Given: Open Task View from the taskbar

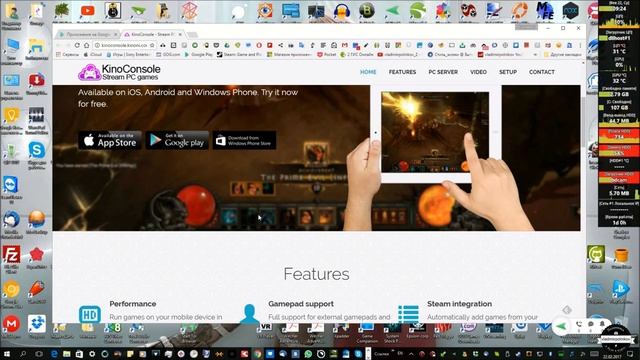Looking at the screenshot, I should click(39, 354).
